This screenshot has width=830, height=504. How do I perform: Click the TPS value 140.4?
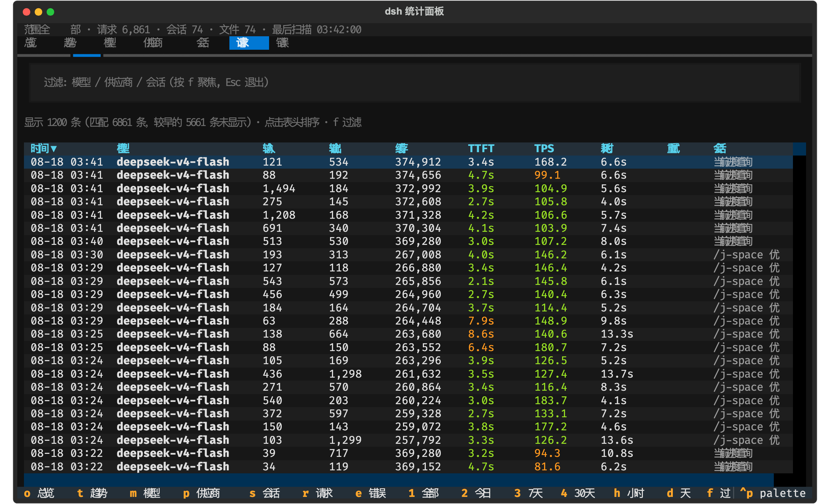pyautogui.click(x=551, y=294)
